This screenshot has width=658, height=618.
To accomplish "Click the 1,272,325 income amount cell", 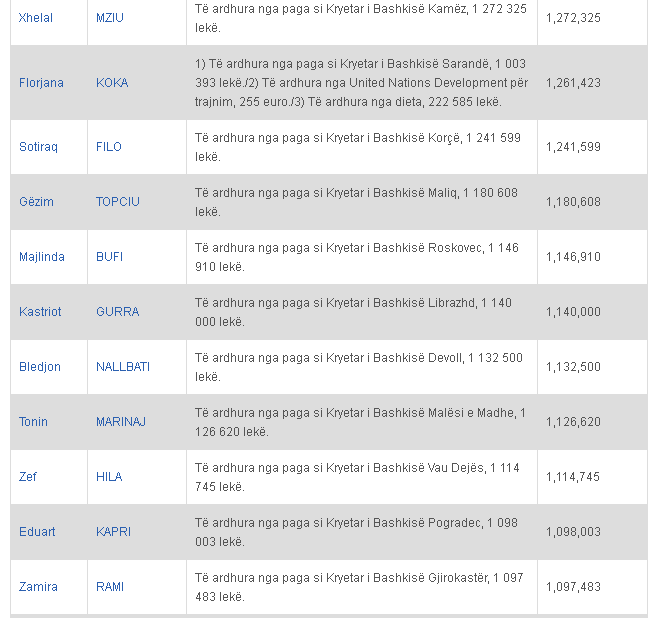I will click(573, 18).
